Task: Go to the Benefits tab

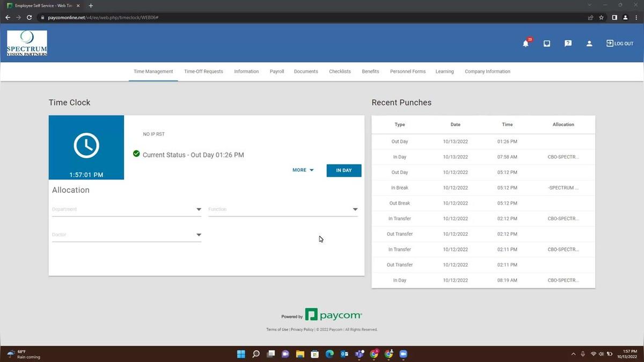Action: point(370,71)
